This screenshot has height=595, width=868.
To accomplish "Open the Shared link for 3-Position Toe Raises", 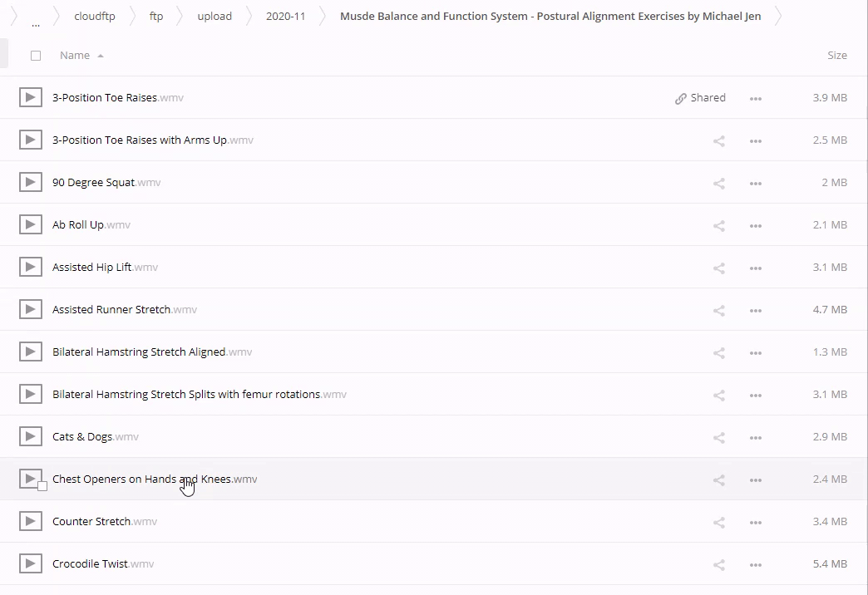I will point(700,98).
